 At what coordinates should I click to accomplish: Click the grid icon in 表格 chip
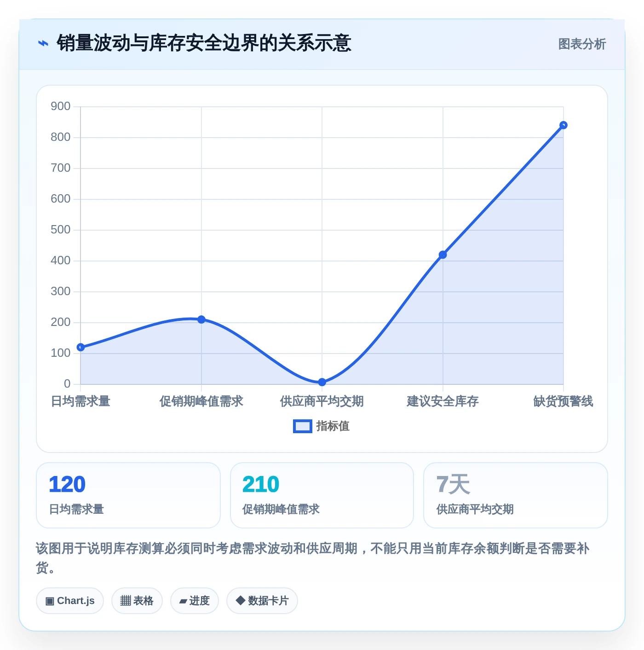[126, 601]
